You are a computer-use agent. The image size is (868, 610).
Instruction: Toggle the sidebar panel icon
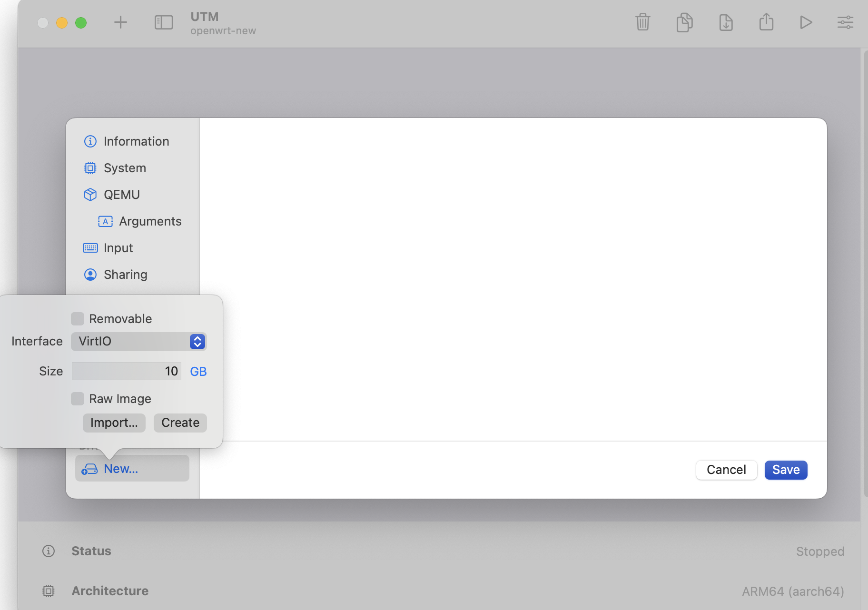coord(164,22)
